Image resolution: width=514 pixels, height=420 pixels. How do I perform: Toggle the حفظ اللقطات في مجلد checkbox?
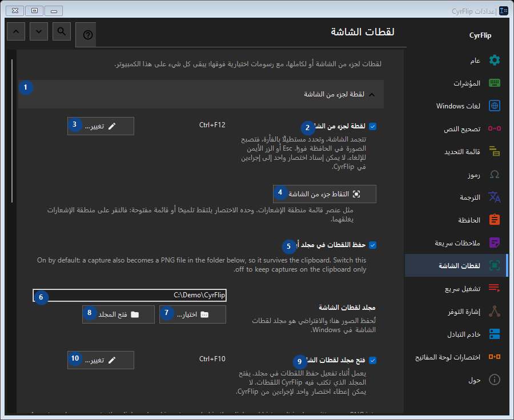373,245
